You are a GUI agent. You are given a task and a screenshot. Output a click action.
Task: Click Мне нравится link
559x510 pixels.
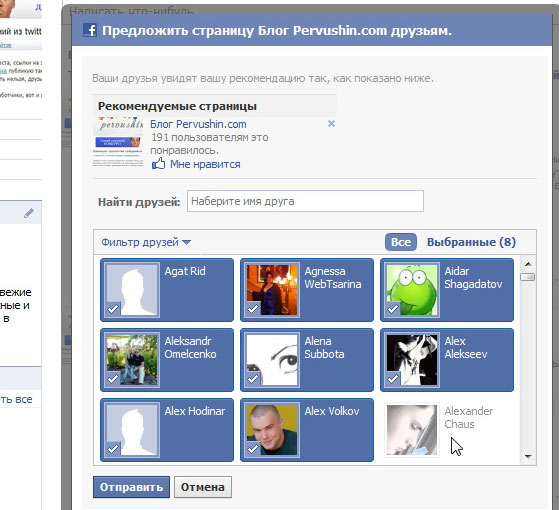tap(205, 164)
